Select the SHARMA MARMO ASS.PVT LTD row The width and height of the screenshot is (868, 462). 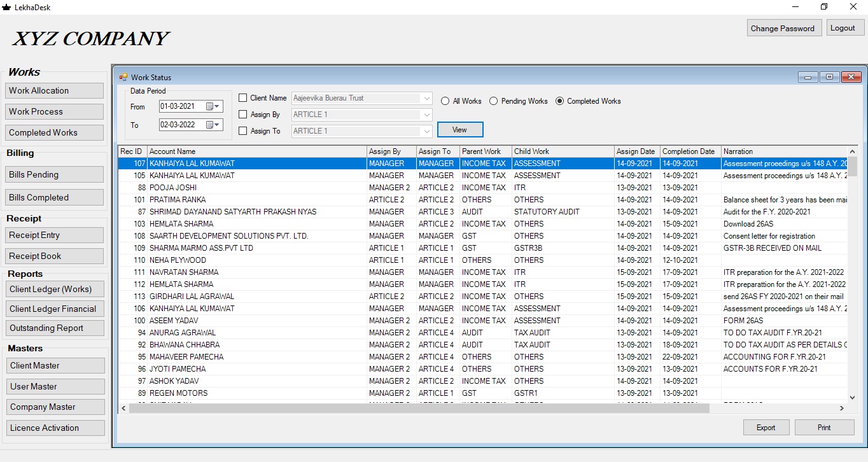[482, 248]
